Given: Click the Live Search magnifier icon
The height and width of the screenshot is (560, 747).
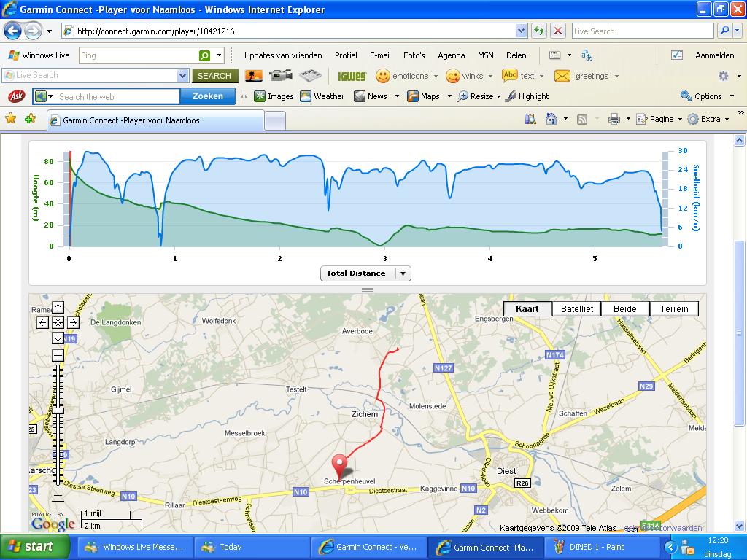Looking at the screenshot, I should pos(724,31).
